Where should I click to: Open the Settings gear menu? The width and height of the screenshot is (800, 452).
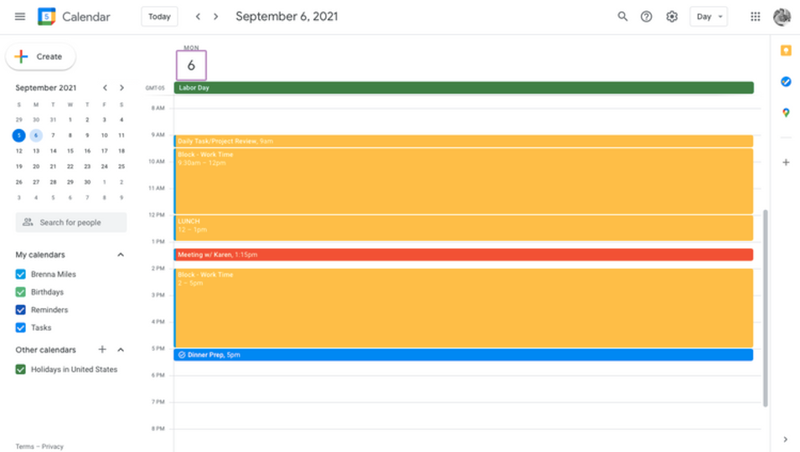672,16
